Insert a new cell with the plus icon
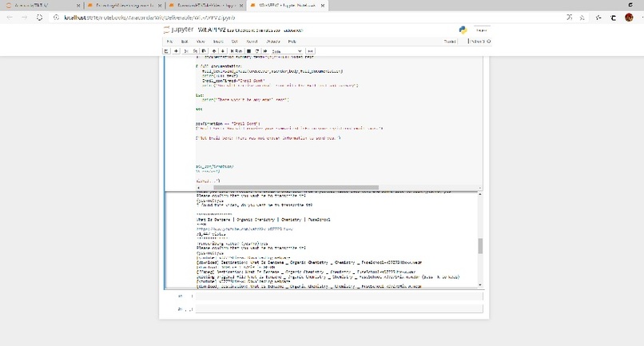 (177, 51)
